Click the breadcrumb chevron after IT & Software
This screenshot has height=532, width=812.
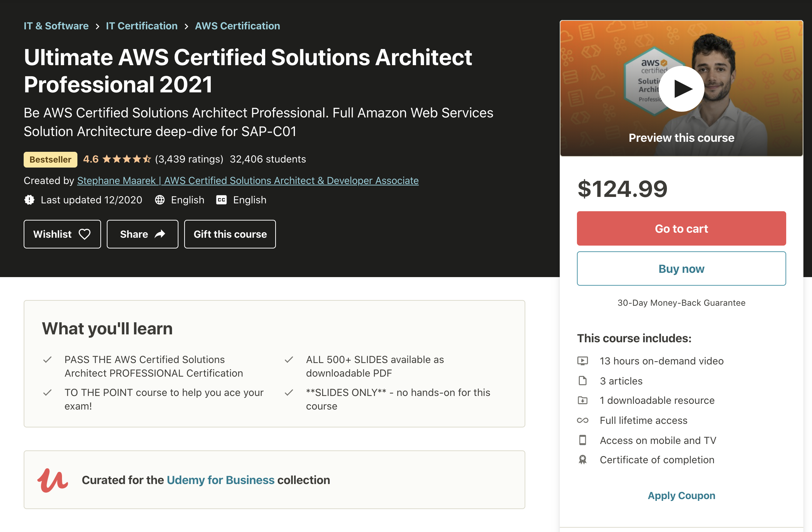(x=97, y=26)
